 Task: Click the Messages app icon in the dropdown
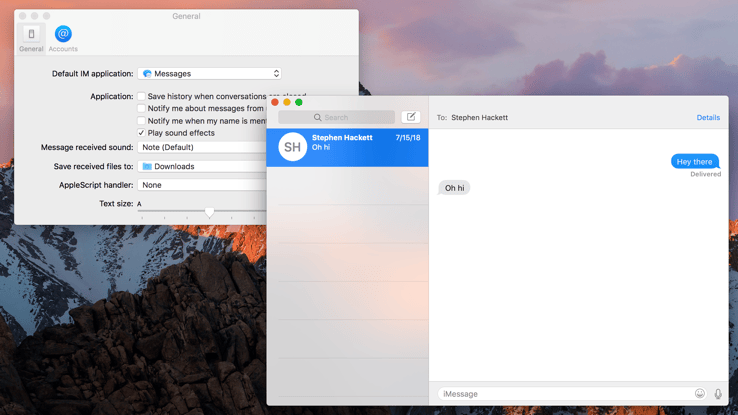click(x=147, y=73)
